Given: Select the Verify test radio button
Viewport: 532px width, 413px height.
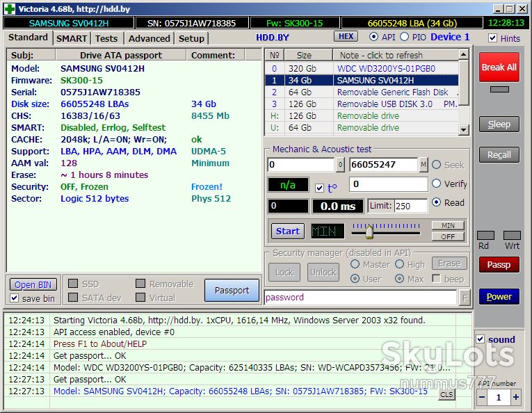Looking at the screenshot, I should (x=436, y=184).
